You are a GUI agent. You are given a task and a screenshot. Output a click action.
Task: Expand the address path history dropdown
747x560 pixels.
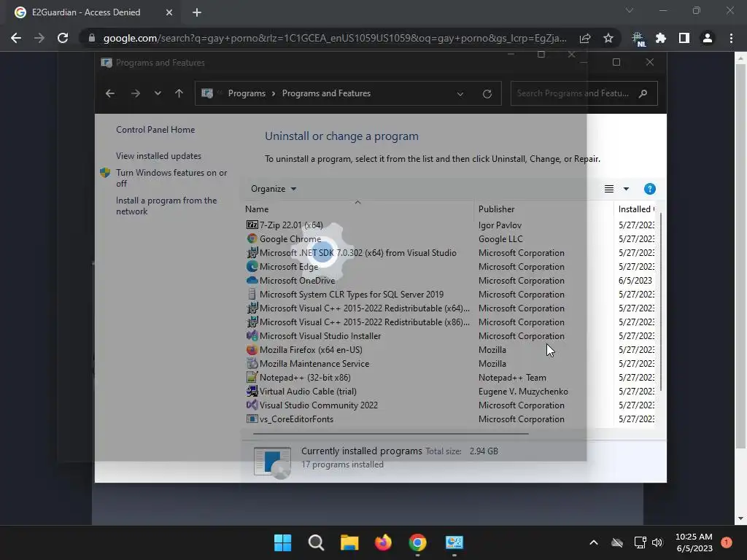460,94
